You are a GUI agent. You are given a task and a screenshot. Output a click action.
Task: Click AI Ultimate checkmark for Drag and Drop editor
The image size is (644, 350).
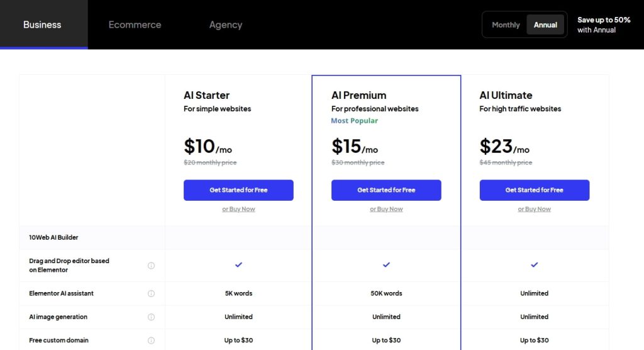pos(534,265)
